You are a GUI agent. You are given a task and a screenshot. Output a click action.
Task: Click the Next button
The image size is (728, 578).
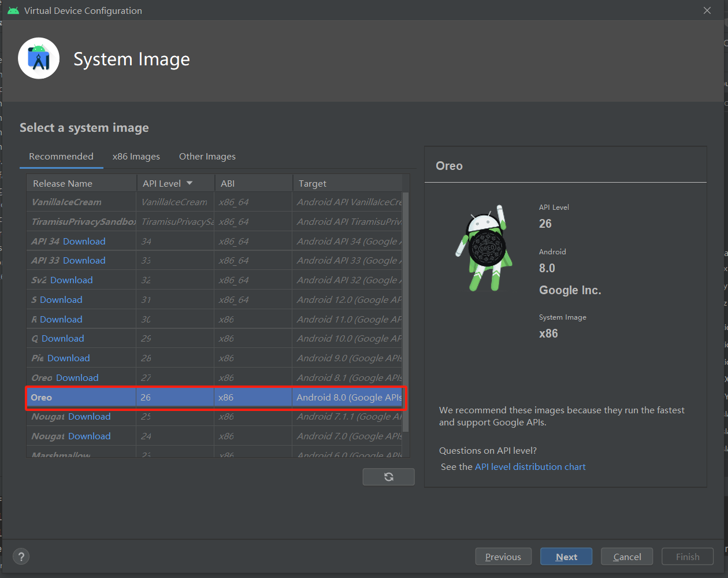[x=566, y=557]
